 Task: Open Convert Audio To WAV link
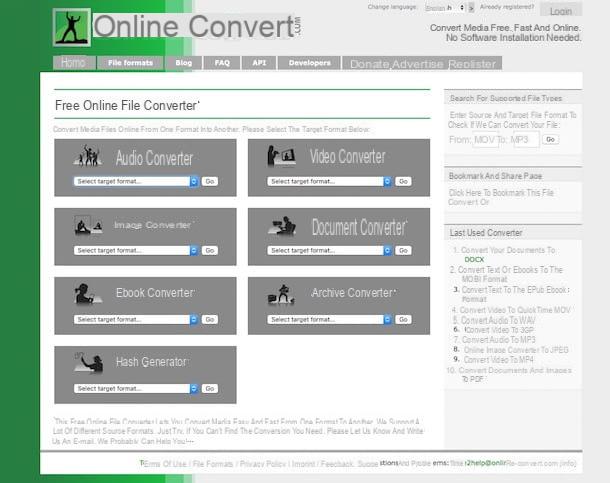pos(498,320)
